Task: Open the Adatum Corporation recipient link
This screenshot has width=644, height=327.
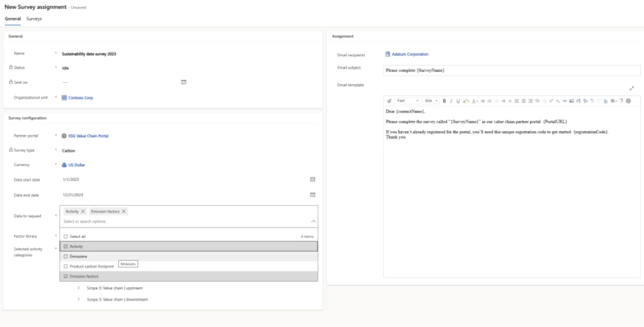Action: point(409,55)
